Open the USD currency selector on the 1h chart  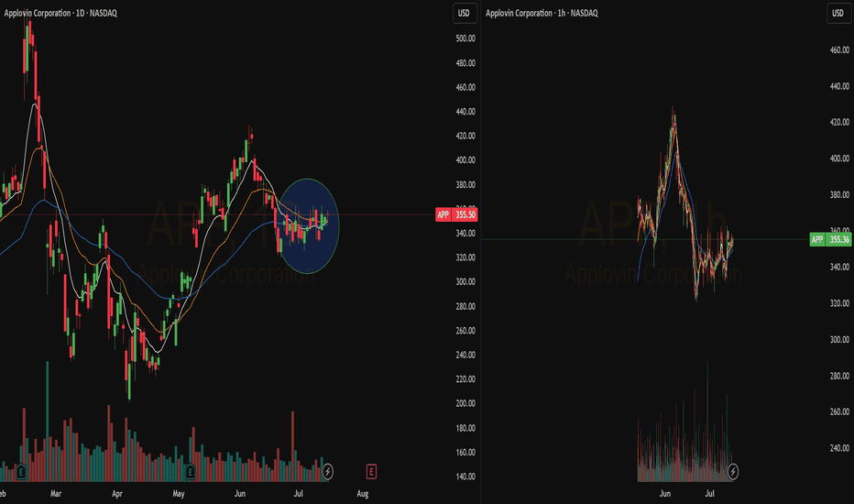[x=838, y=13]
